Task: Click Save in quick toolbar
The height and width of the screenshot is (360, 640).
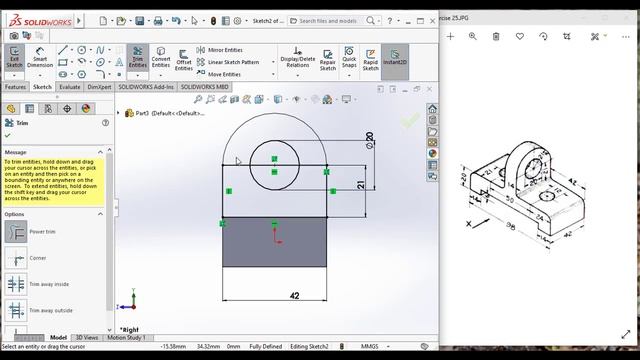Action: tap(140, 20)
